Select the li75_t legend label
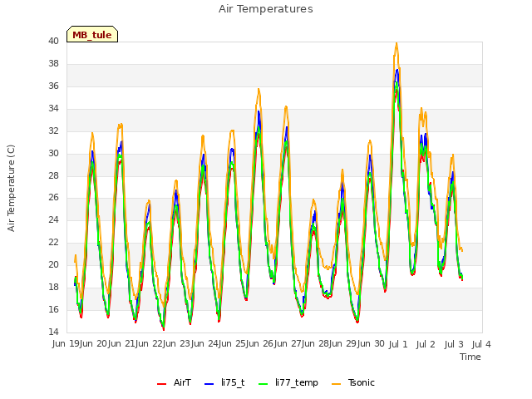Viewport: 532px width, 399px height. (x=233, y=382)
